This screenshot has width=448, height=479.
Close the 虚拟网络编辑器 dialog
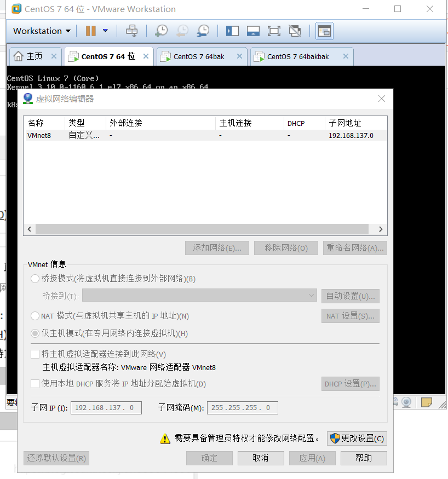tap(381, 99)
